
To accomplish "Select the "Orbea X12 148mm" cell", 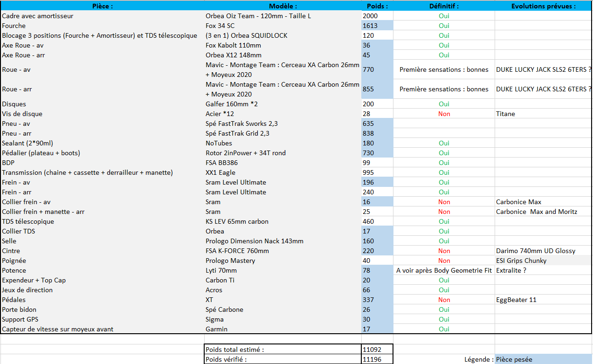I will (x=283, y=55).
